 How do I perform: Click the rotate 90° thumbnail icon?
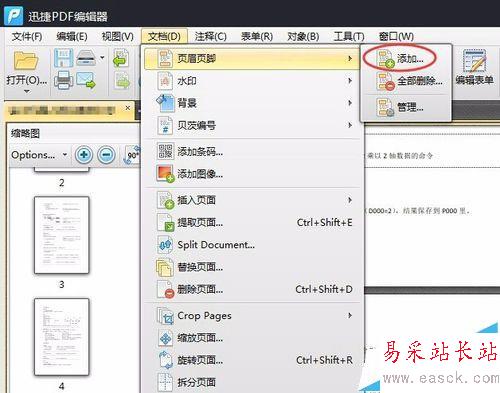tap(132, 155)
